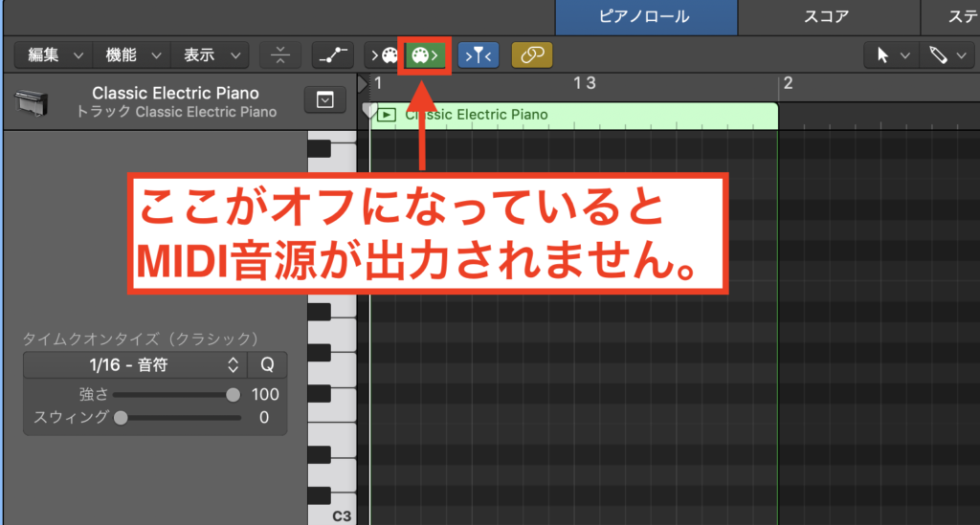Screen dimensions: 980x525
Task: Open the 1/16 - 音符 quantize dropdown
Action: (135, 365)
